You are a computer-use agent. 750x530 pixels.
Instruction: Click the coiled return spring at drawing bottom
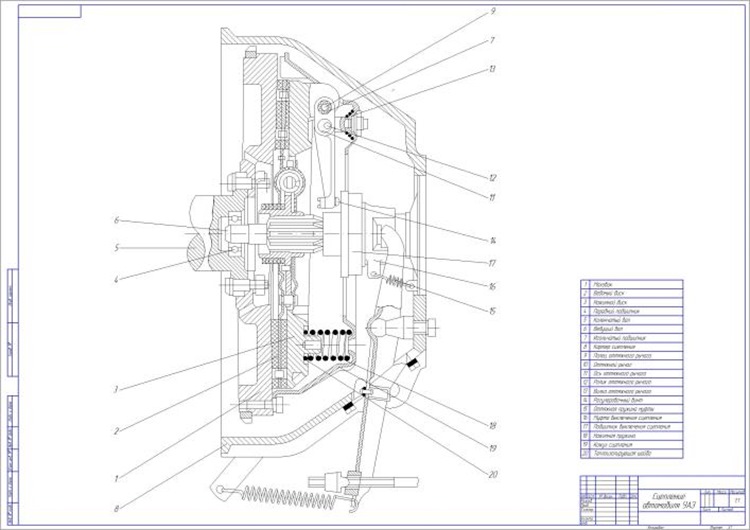coord(288,497)
